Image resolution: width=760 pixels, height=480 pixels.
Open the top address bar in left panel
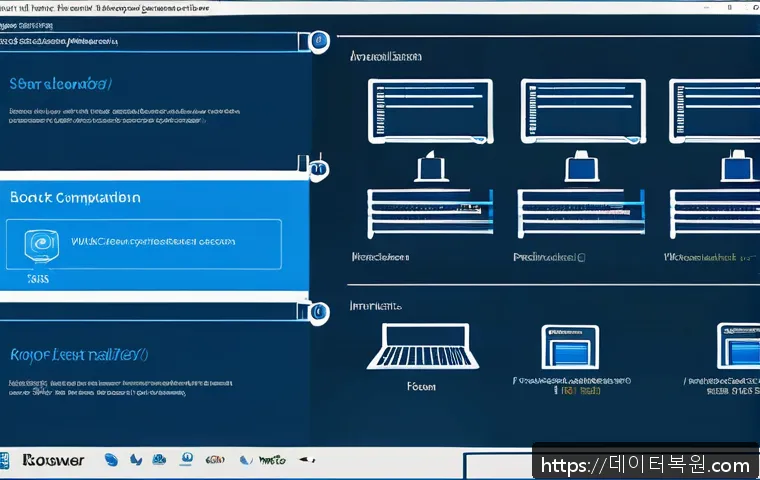(x=150, y=42)
